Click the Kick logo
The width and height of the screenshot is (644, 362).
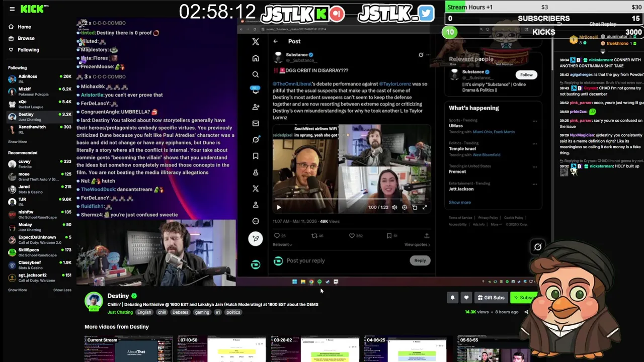32,9
